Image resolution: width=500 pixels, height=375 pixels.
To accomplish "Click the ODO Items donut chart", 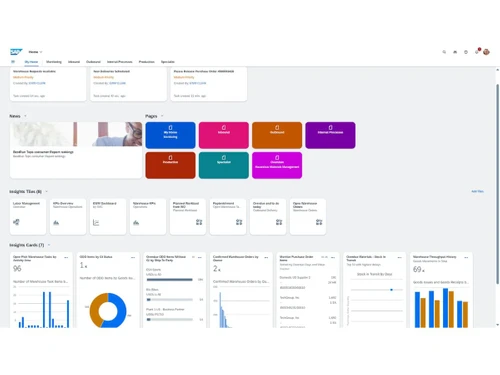I will [x=108, y=310].
